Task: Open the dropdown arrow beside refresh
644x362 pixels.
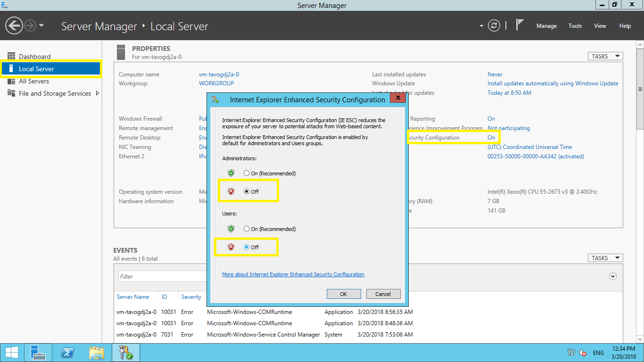Action: (x=481, y=26)
